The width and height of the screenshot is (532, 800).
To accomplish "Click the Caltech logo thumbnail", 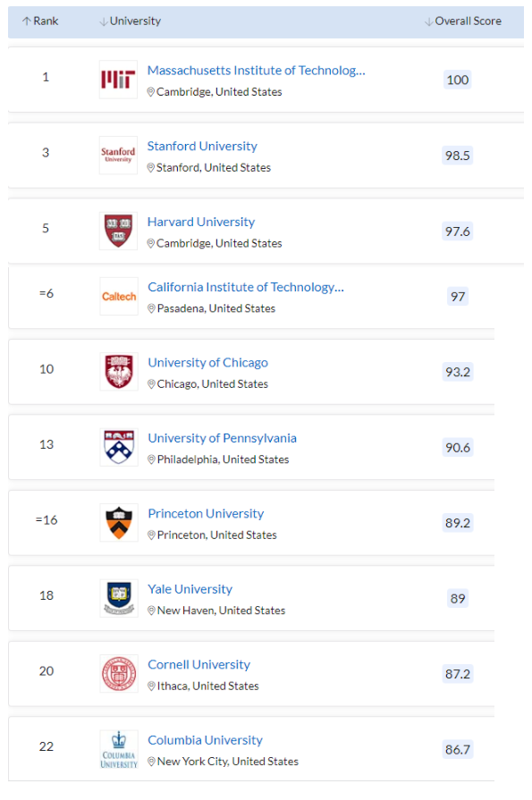I will [118, 296].
